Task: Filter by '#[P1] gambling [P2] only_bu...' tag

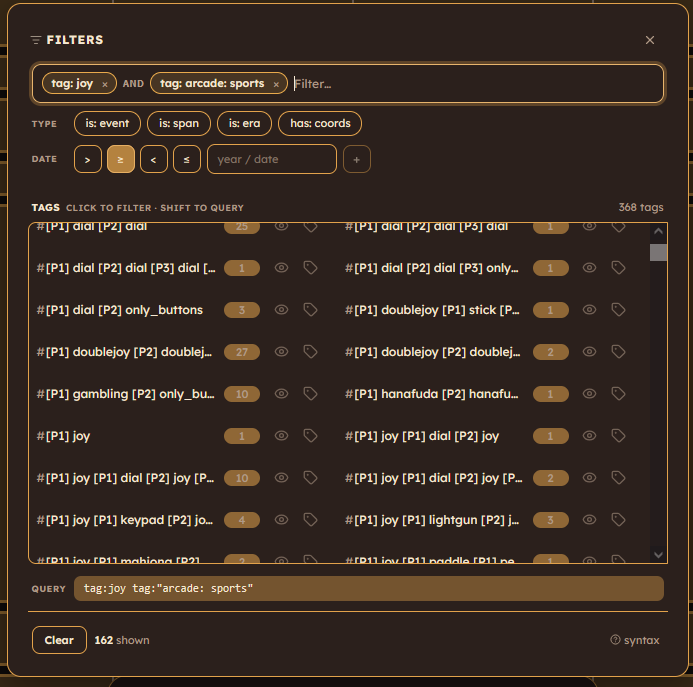Action: coord(126,394)
